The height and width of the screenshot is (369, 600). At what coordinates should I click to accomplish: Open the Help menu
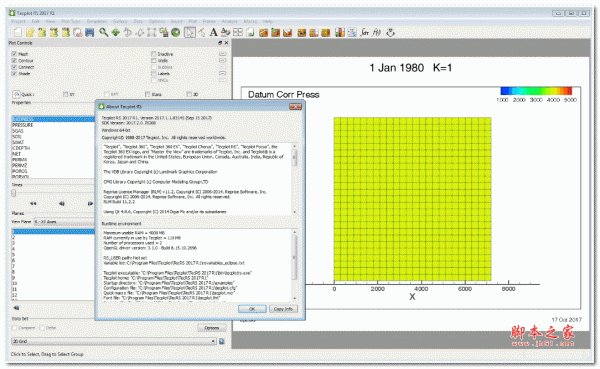[x=268, y=21]
